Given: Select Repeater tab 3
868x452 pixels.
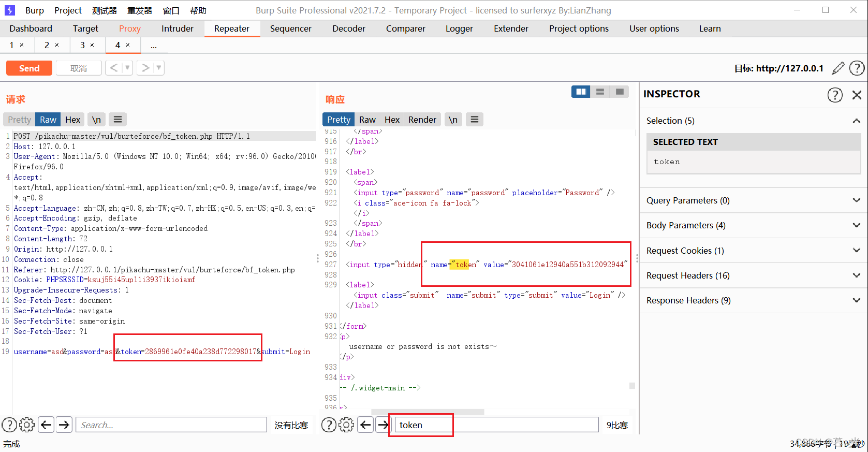Looking at the screenshot, I should [82, 45].
